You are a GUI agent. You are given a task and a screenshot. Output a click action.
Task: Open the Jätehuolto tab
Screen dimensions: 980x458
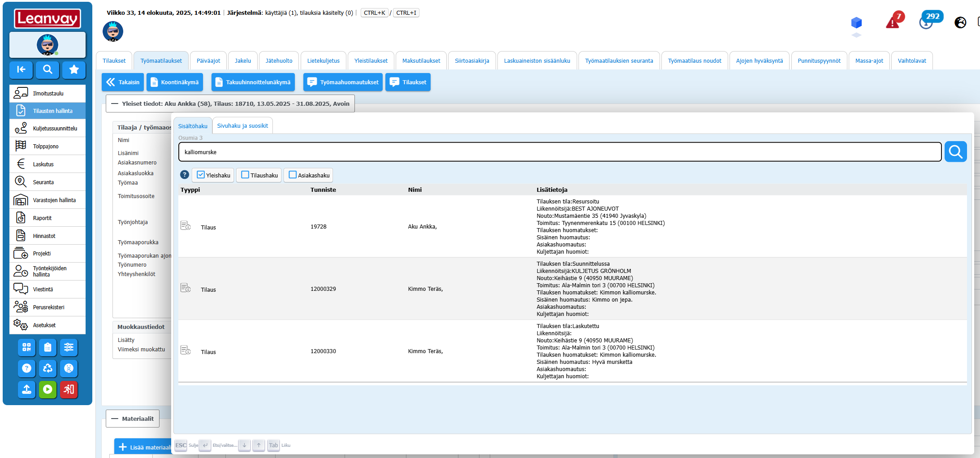click(x=279, y=61)
